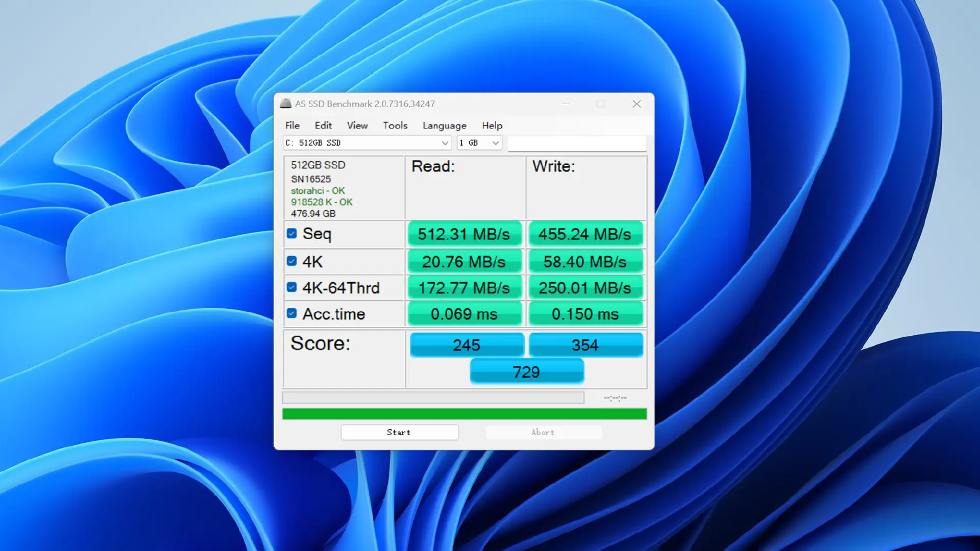Click the gray test progress bar

(433, 397)
